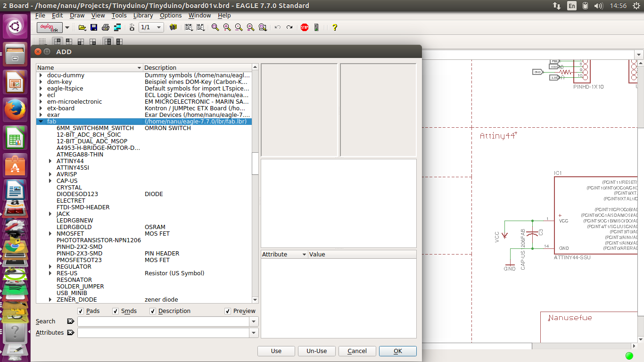Open the Tools menu
644x362 pixels.
119,15
